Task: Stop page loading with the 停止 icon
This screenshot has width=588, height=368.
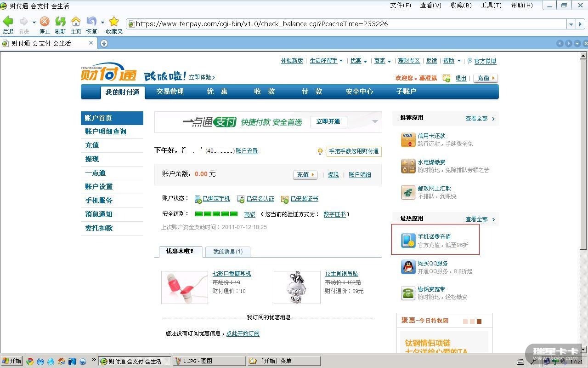Action: coord(45,21)
